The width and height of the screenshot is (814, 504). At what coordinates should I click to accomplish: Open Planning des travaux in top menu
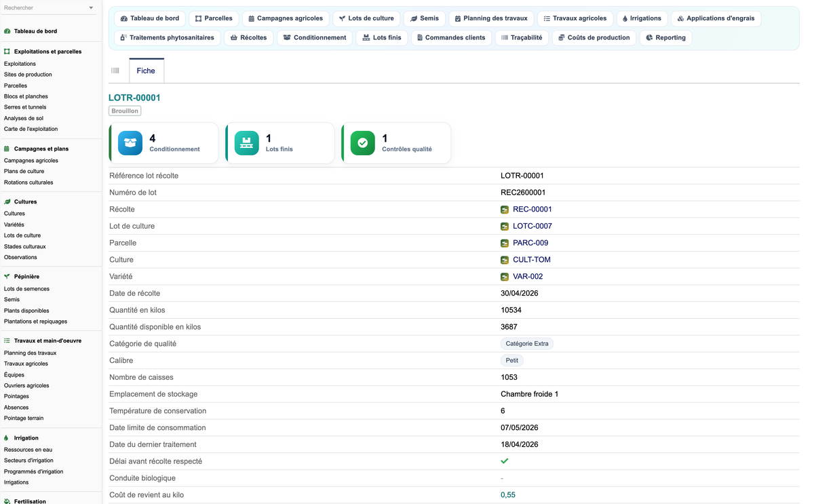point(491,18)
